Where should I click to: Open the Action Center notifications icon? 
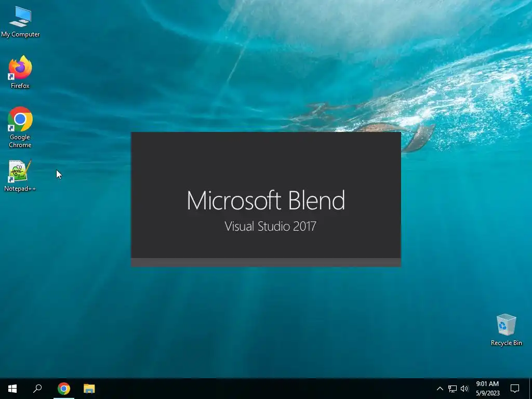(x=515, y=389)
